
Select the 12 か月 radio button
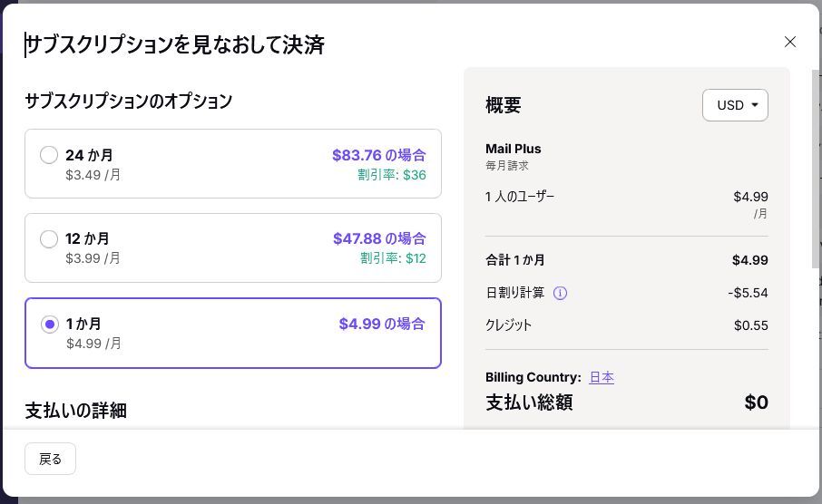coord(49,239)
